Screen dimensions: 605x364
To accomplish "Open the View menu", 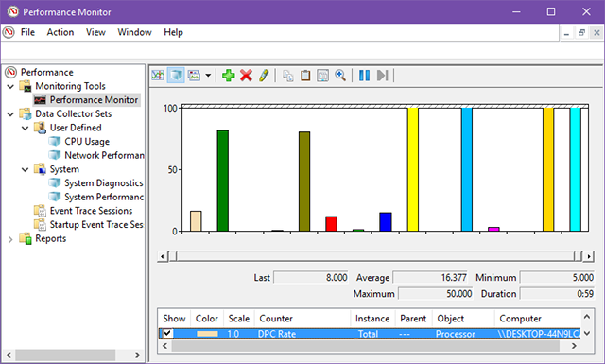I will [95, 32].
